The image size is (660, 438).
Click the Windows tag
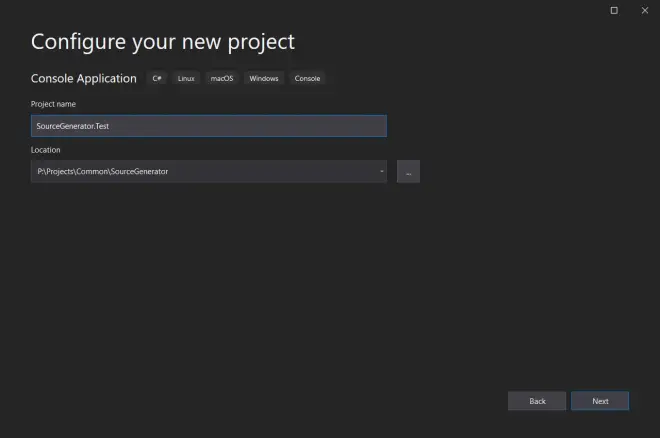pyautogui.click(x=264, y=78)
